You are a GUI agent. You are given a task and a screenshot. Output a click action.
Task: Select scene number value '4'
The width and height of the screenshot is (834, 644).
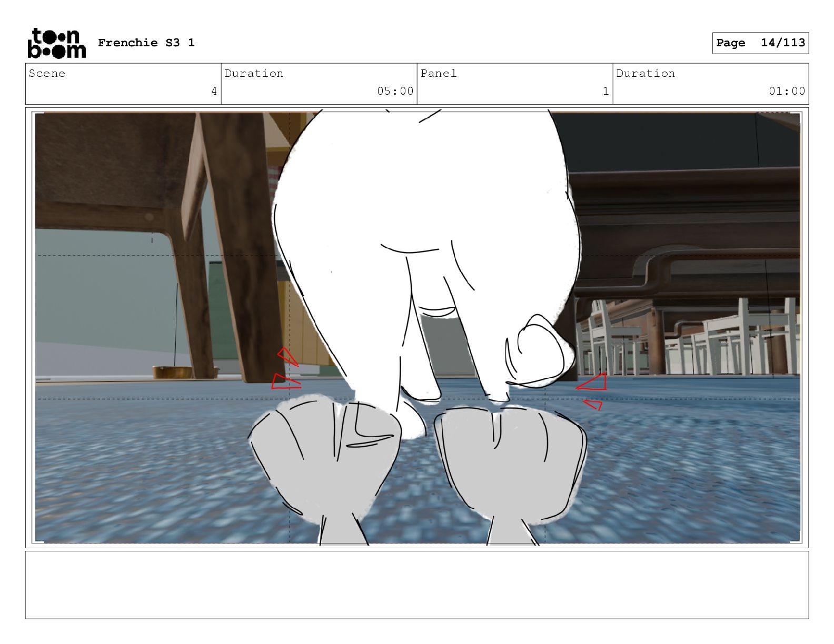[214, 91]
